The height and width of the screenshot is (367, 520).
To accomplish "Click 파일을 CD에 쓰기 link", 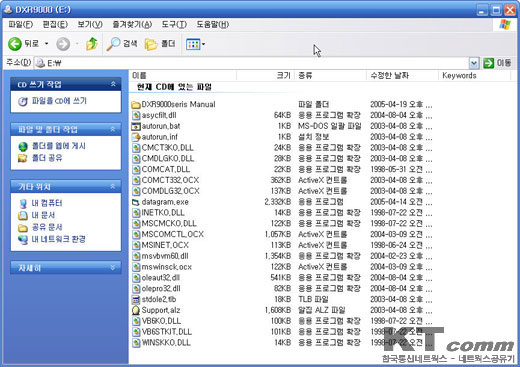I will [x=59, y=101].
